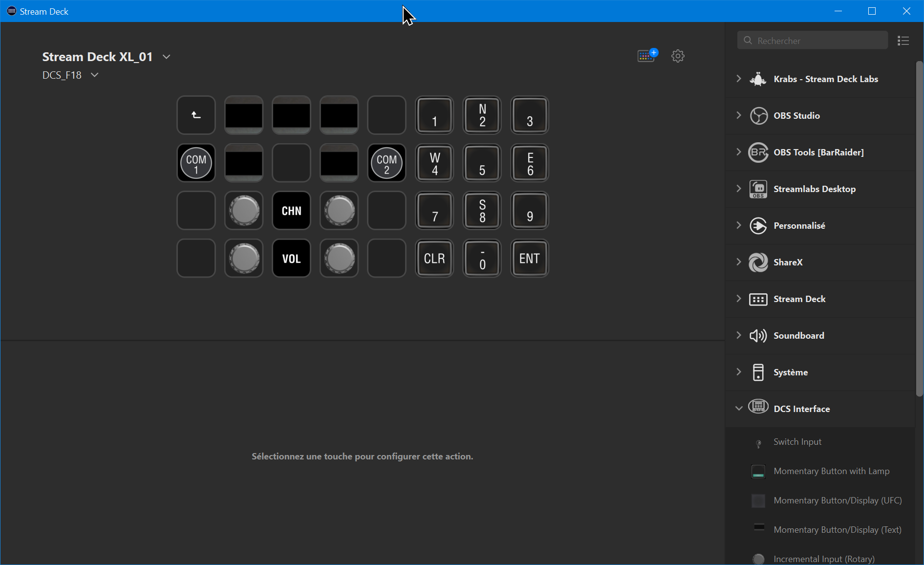Screen dimensions: 924x565
Task: Open the Stream Deck XL_01 device dropdown
Action: [x=167, y=57]
